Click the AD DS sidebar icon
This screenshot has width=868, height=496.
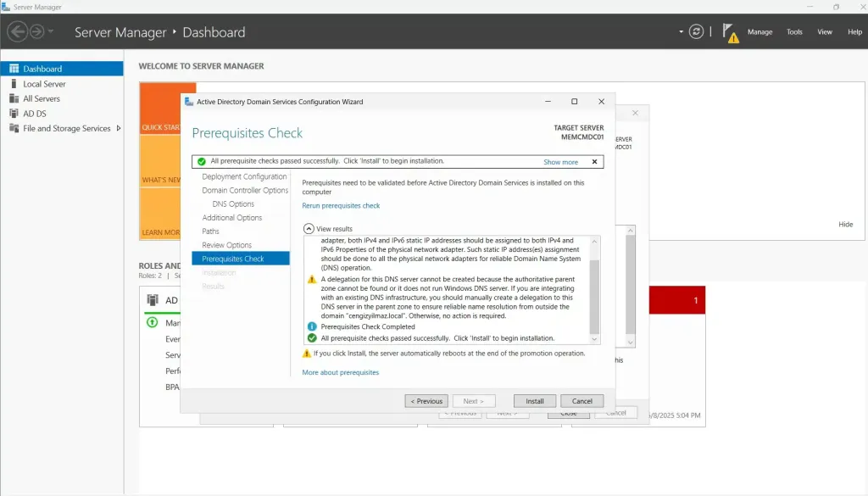coord(14,114)
